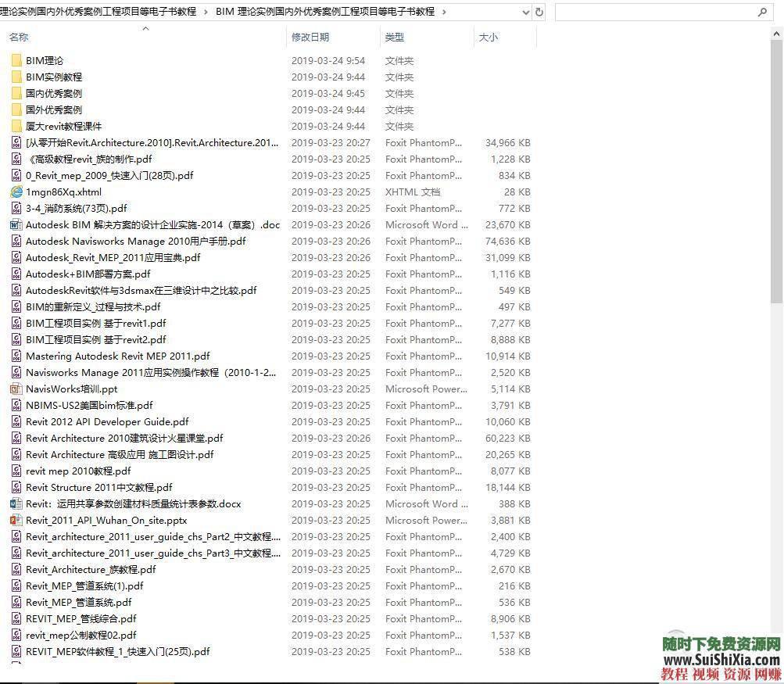The width and height of the screenshot is (784, 684).
Task: Click PDF icon of REVIT_MEP_管线综合.pdf
Action: pos(16,619)
